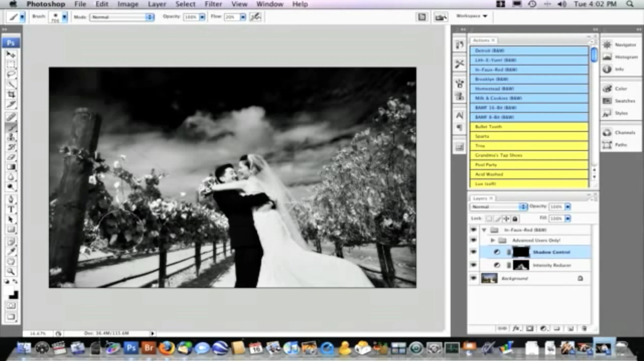This screenshot has height=361, width=644.
Task: Toggle visibility of Intensity Reducer layer
Action: (x=473, y=265)
